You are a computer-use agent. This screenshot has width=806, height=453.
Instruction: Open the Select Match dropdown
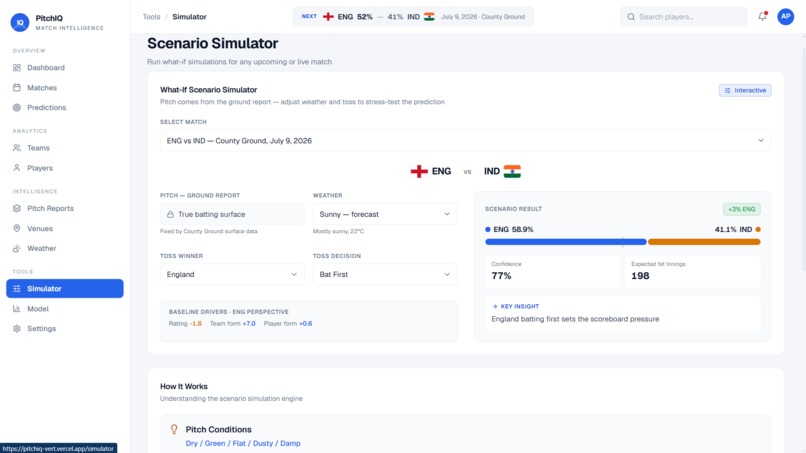click(x=465, y=140)
